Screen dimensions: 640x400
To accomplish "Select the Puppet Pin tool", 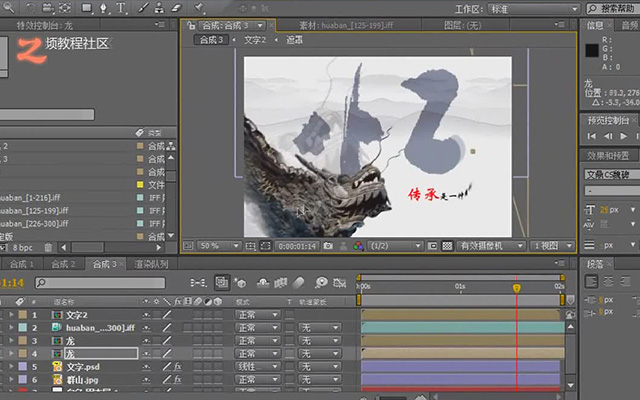I will 199,8.
